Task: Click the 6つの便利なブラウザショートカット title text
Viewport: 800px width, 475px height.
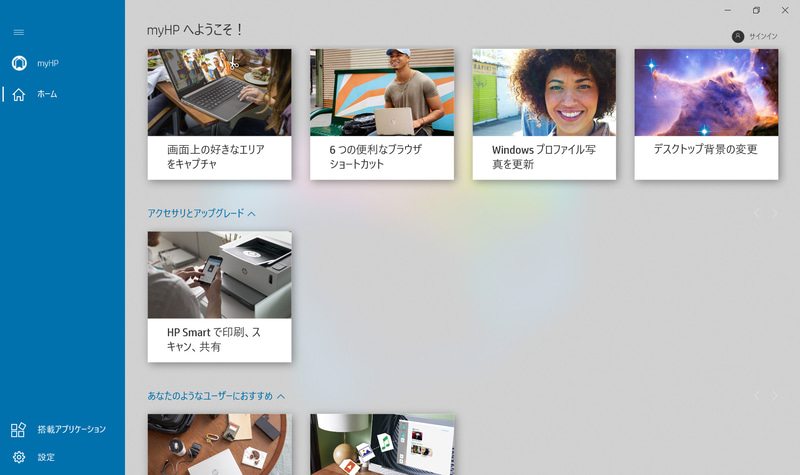Action: click(376, 157)
